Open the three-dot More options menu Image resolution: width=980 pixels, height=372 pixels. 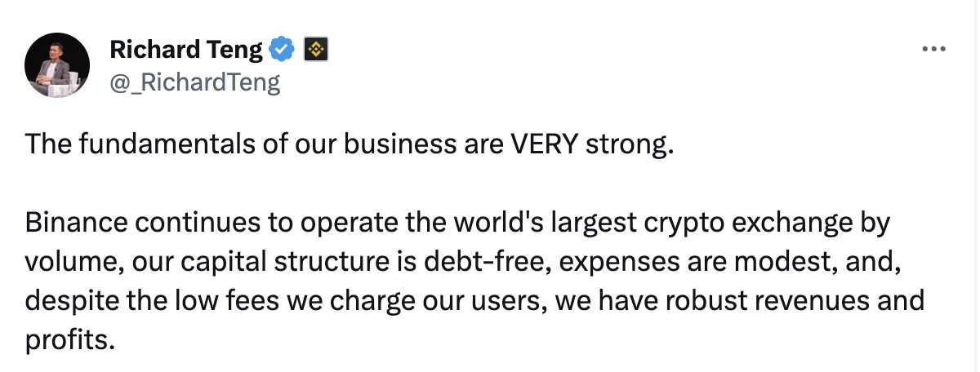pyautogui.click(x=933, y=50)
